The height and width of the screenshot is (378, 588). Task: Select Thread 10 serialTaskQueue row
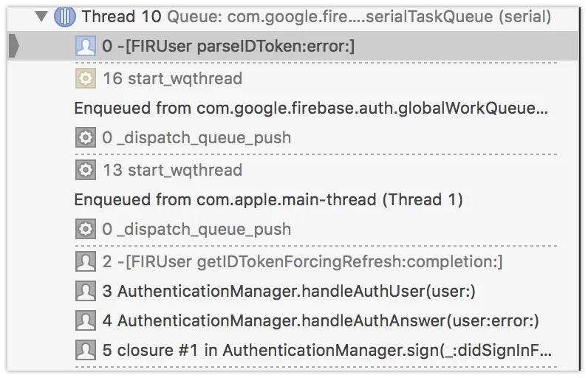point(293,17)
